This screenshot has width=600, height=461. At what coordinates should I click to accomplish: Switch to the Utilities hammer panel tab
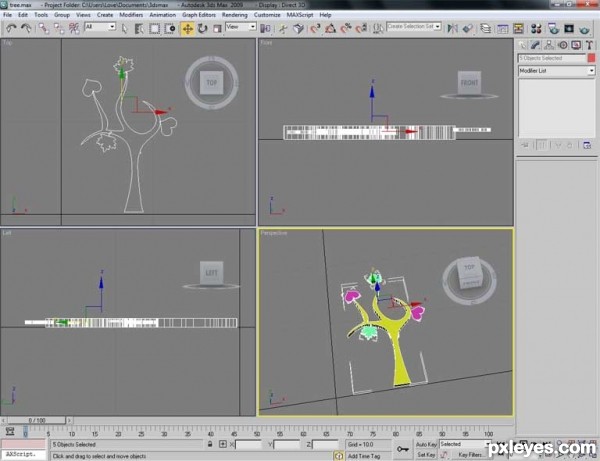coord(589,45)
